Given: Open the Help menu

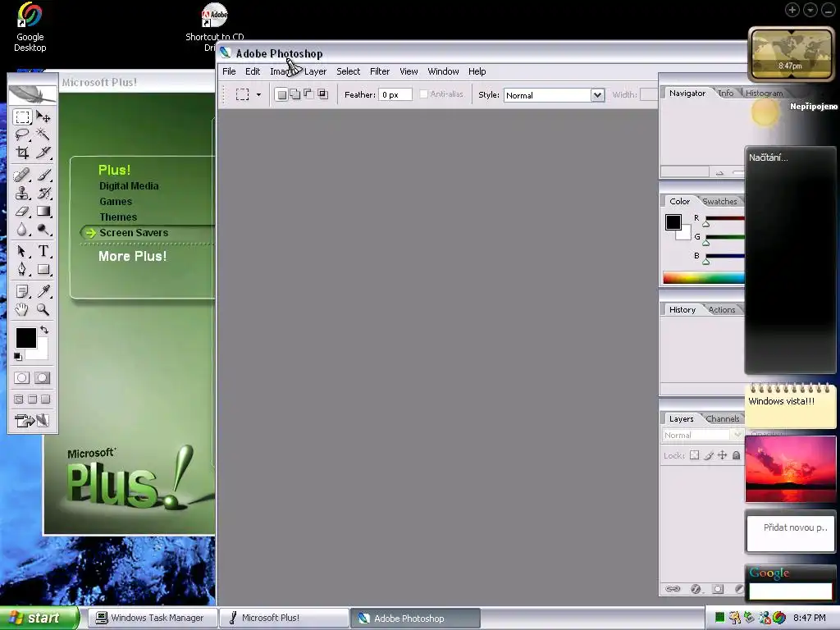Looking at the screenshot, I should tap(477, 71).
